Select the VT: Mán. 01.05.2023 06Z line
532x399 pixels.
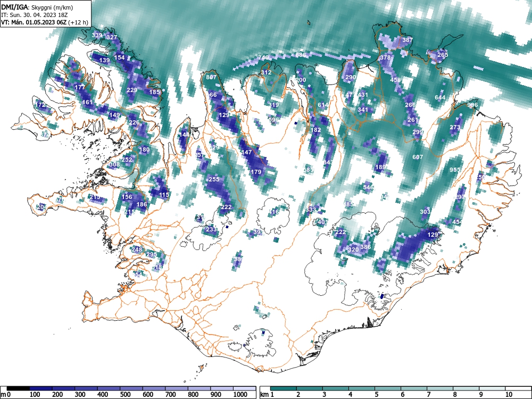[x=45, y=22]
